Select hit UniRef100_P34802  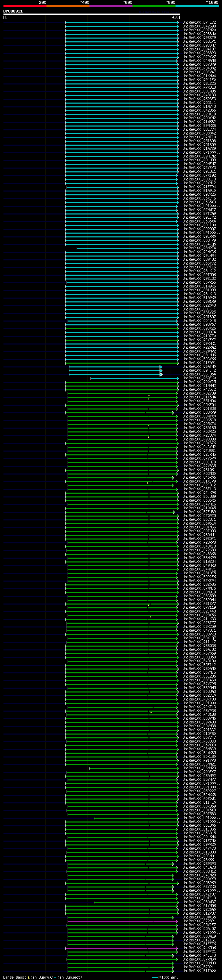(x=199, y=68)
